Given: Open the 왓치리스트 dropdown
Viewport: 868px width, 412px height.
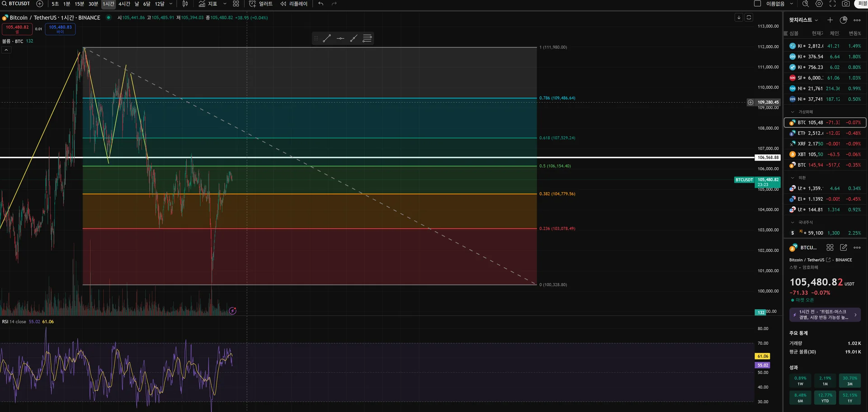Looking at the screenshot, I should pyautogui.click(x=803, y=20).
